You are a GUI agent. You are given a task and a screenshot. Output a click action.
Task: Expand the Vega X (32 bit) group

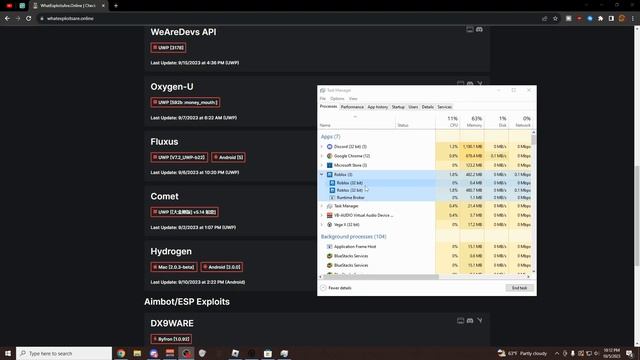tap(322, 224)
